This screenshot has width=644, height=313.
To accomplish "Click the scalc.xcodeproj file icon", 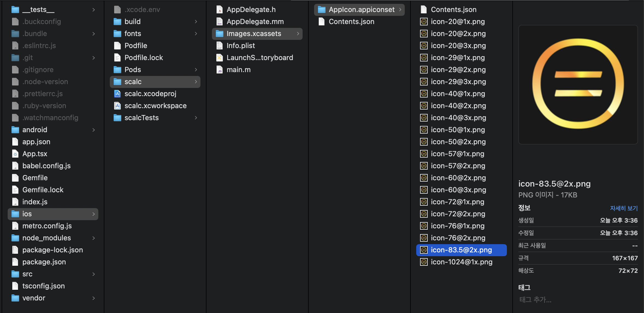I will 117,94.
